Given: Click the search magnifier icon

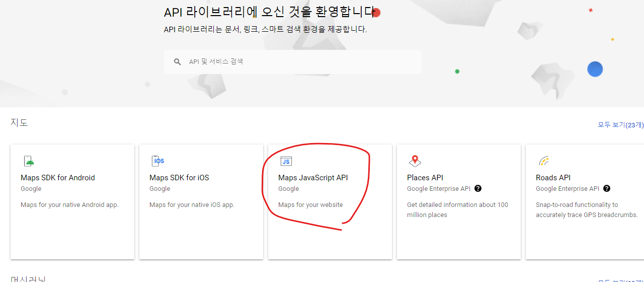Looking at the screenshot, I should click(x=177, y=62).
